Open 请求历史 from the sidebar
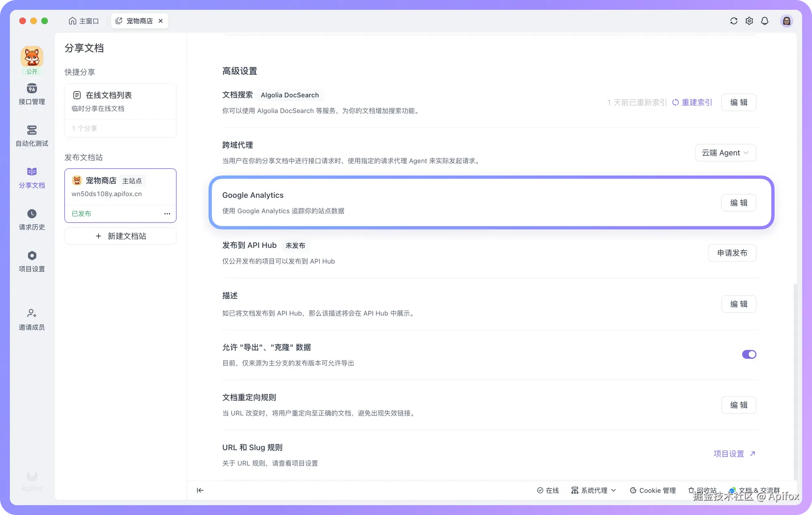This screenshot has width=812, height=515. pyautogui.click(x=32, y=220)
